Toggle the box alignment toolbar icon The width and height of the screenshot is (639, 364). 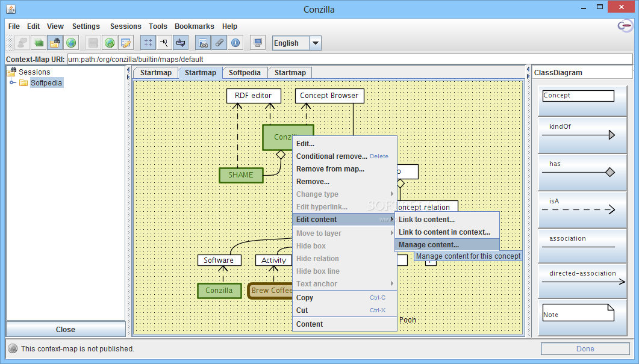coord(181,43)
